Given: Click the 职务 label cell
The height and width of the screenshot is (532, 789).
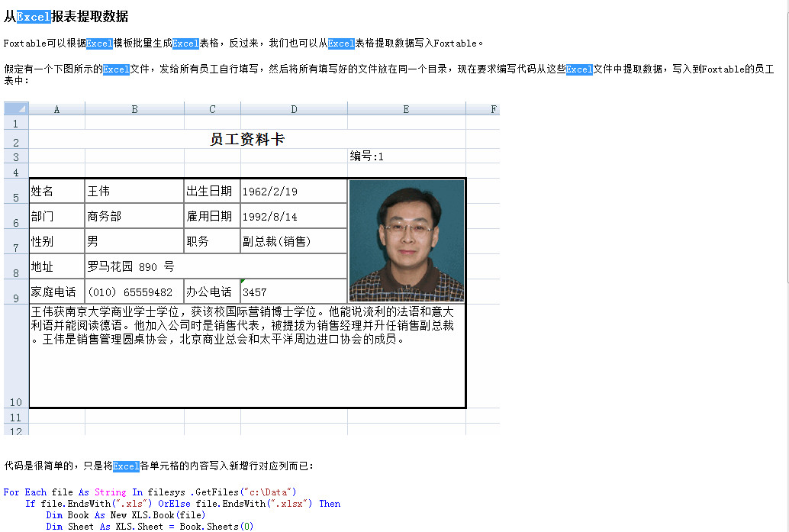Looking at the screenshot, I should click(x=212, y=241).
